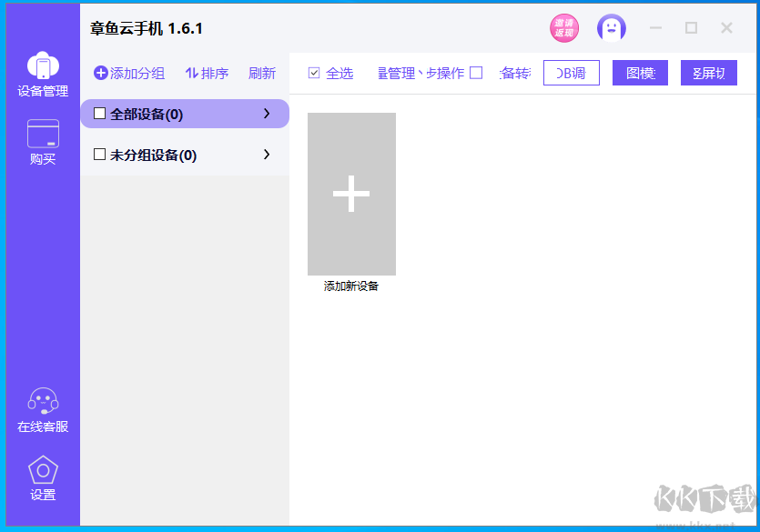The height and width of the screenshot is (532, 760).
Task: Enable the 全选 select-all checkbox
Action: (314, 73)
